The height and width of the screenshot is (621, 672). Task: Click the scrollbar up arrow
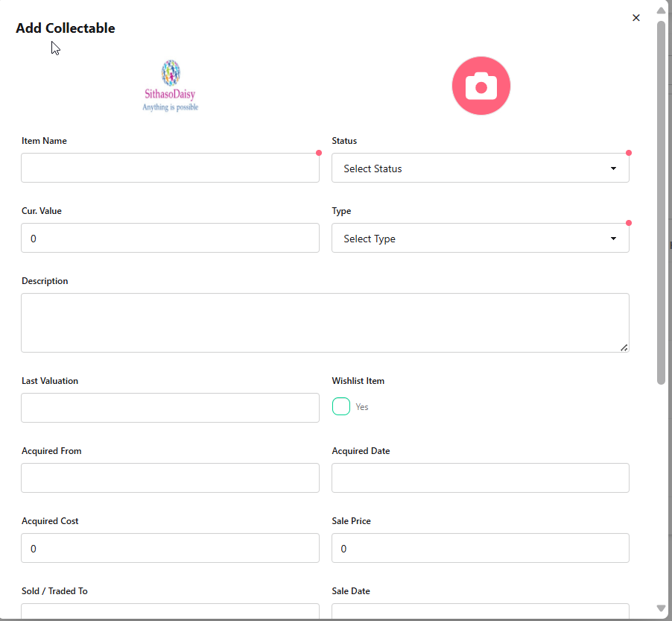661,10
